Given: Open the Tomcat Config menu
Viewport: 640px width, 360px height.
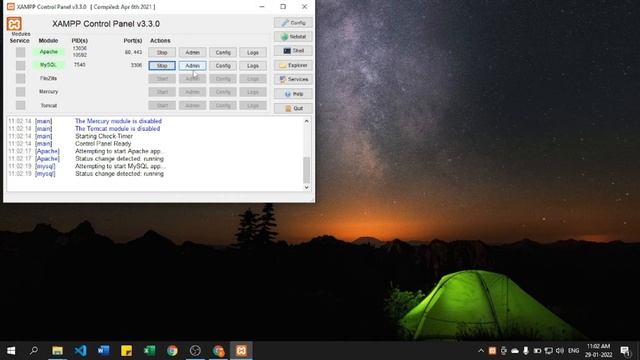Looking at the screenshot, I should 223,105.
